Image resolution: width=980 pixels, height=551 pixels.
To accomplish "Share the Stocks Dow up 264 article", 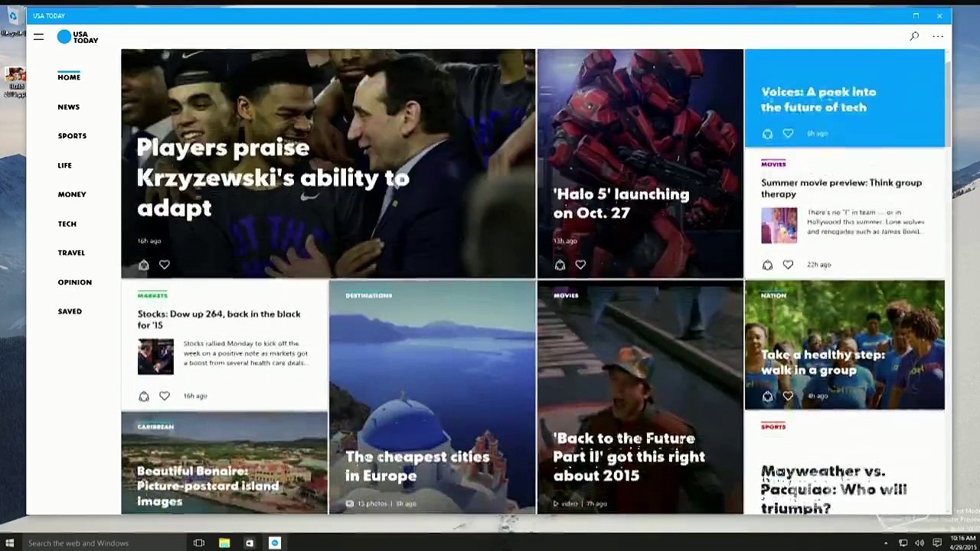I will [x=143, y=396].
